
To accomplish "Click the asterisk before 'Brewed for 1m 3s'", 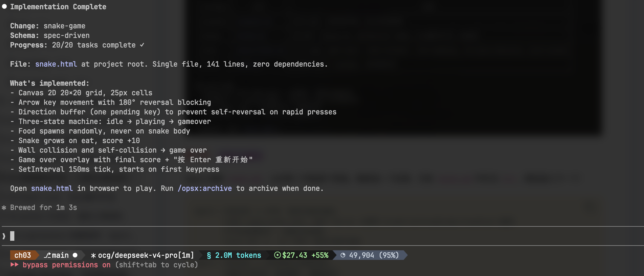I will (4, 208).
